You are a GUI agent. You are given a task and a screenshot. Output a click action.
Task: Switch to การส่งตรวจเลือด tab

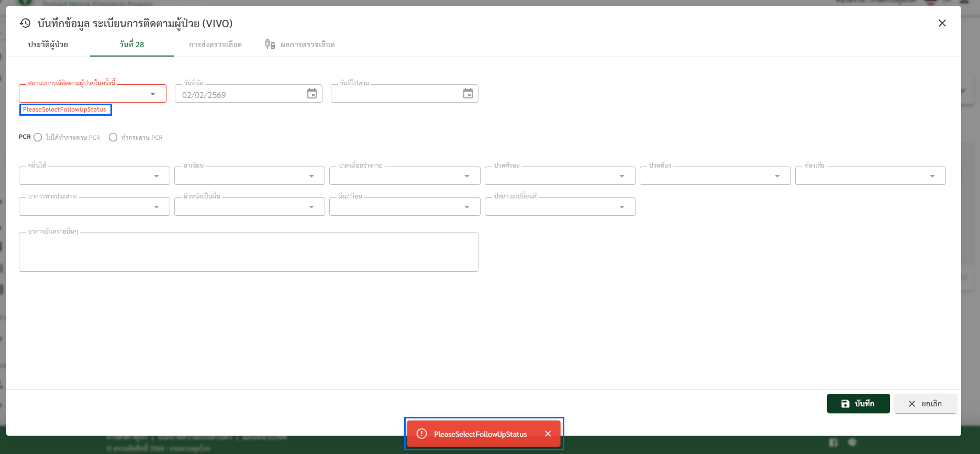coord(215,45)
